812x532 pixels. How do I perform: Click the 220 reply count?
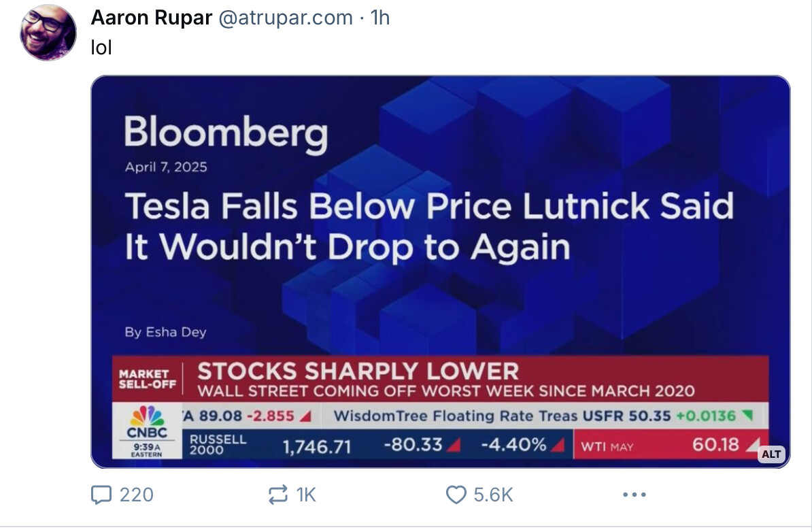coord(136,495)
